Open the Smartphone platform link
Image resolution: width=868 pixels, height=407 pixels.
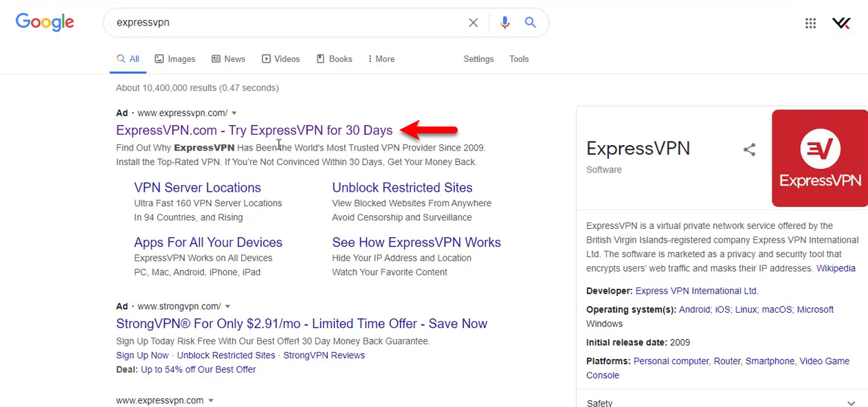click(x=770, y=362)
